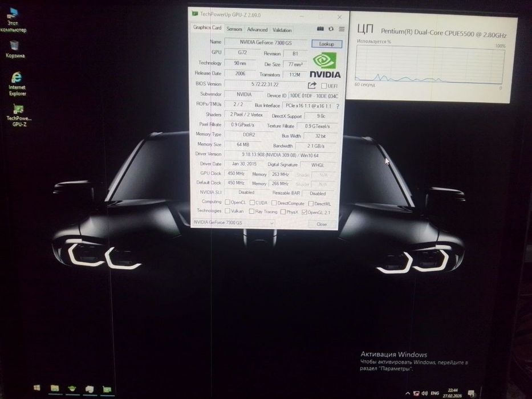
Task: Open the Windows Start button
Action: pyautogui.click(x=36, y=388)
